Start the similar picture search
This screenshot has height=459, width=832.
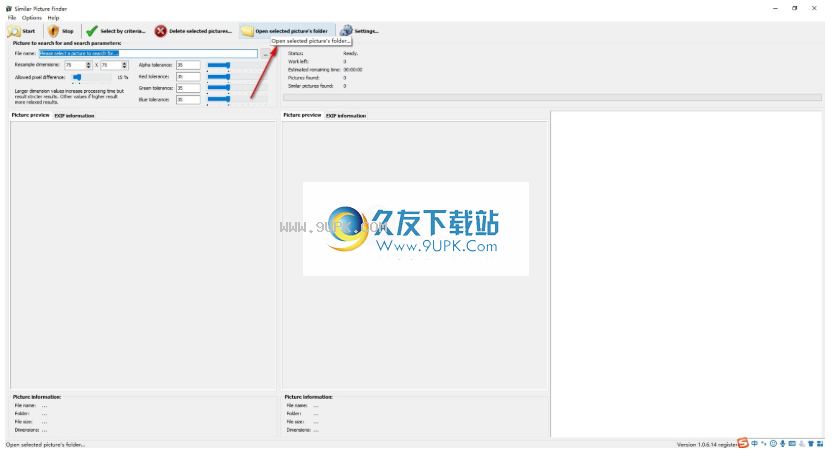pos(22,31)
